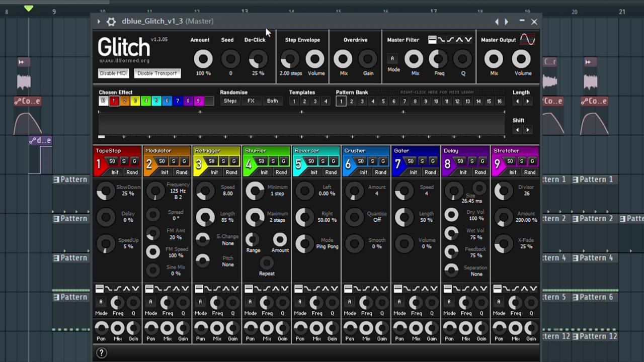
Task: Select master filter low-pass shape icon
Action: click(441, 40)
